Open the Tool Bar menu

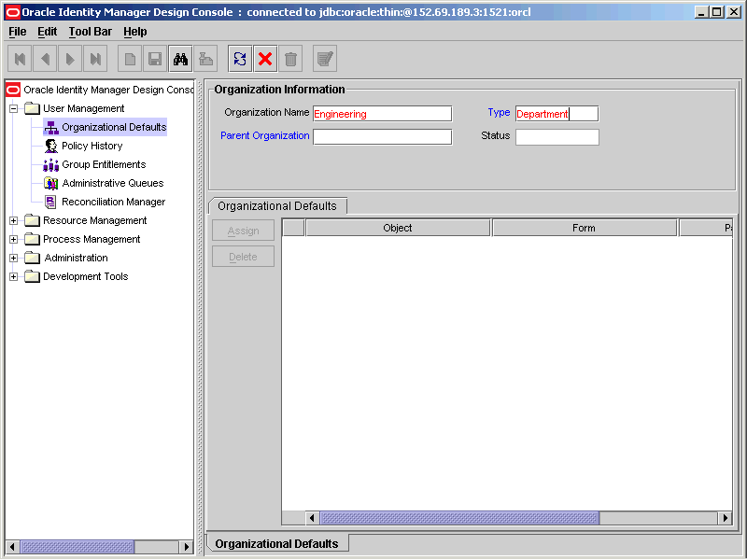[90, 31]
